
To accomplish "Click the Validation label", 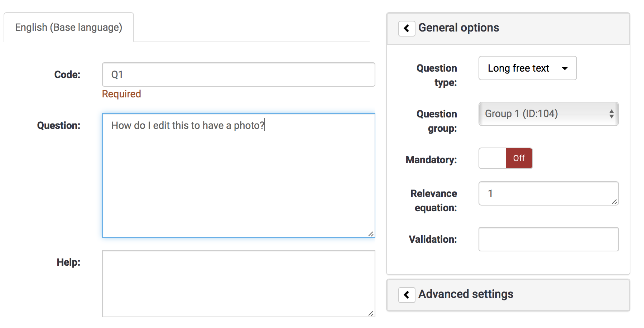I will tap(433, 239).
